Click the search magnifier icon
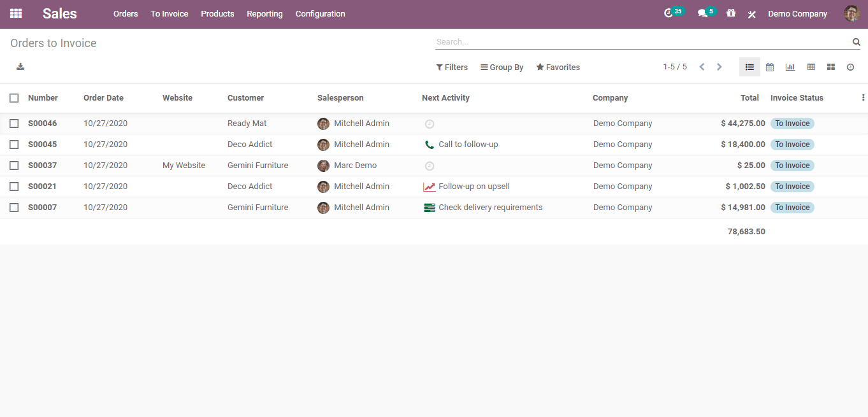 pyautogui.click(x=856, y=42)
